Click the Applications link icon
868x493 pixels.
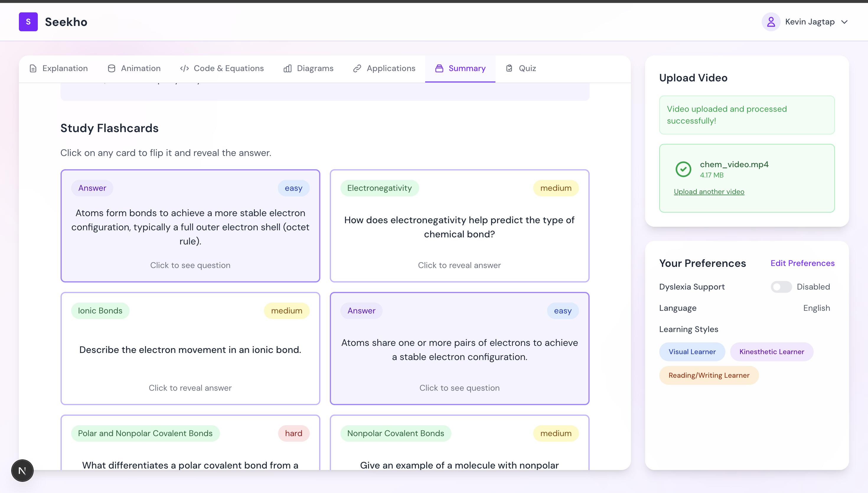[357, 68]
